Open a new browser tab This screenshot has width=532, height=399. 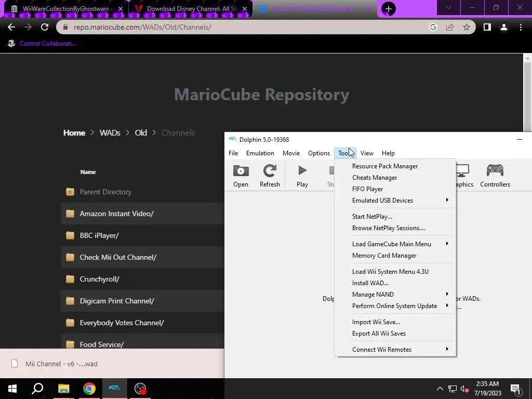coord(389,9)
